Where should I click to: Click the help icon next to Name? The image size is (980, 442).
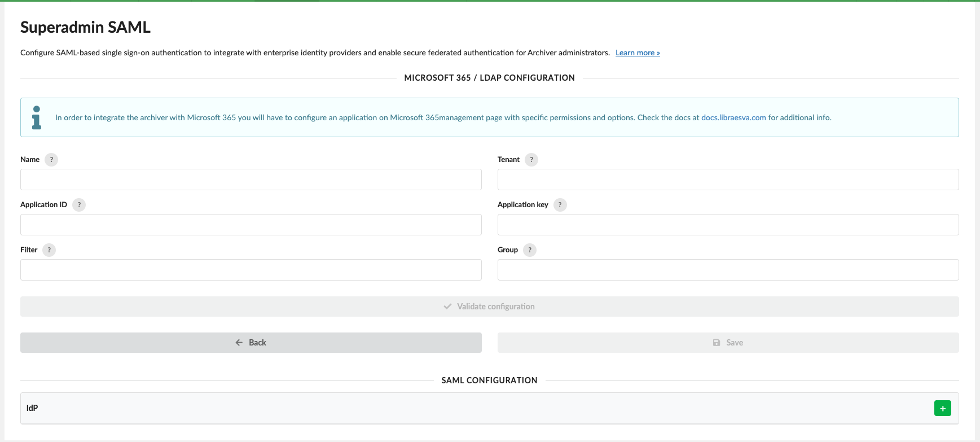click(x=51, y=160)
